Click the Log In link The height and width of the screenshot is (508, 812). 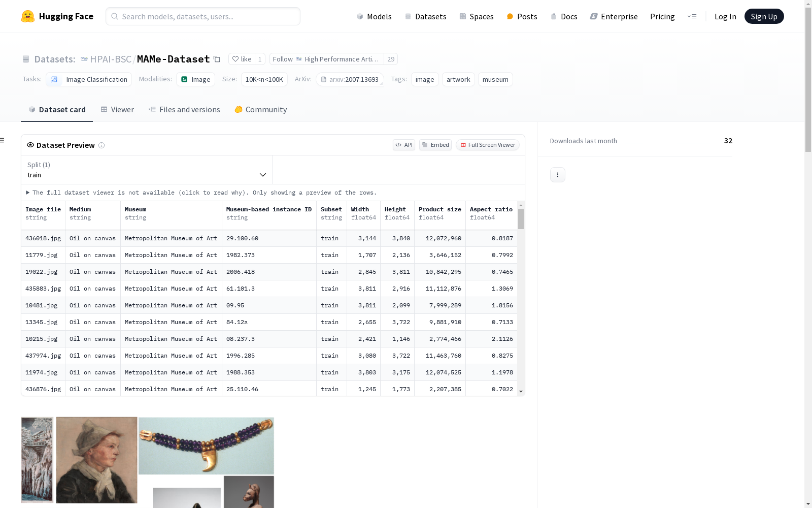click(725, 16)
